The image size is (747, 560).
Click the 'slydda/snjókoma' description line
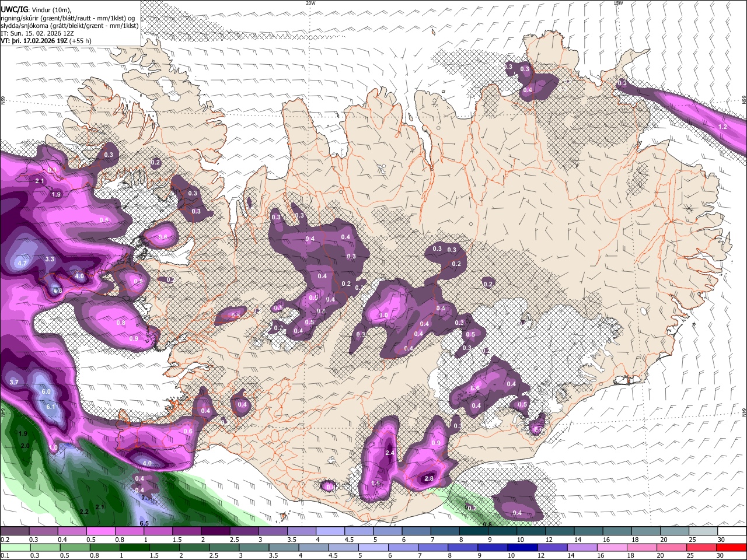pos(69,25)
